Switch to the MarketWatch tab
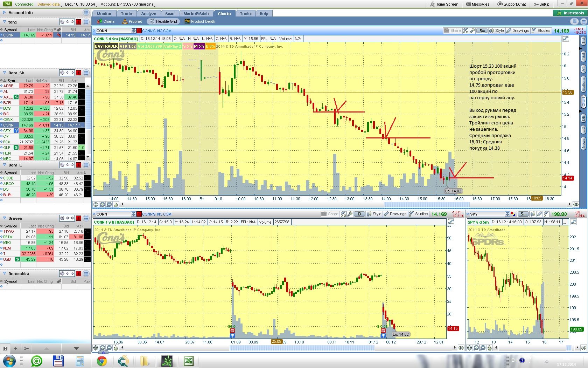Image resolution: width=588 pixels, height=368 pixels. 196,14
